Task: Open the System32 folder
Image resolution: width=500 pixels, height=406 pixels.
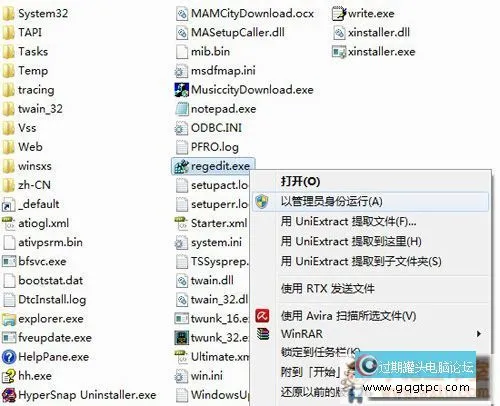Action: pyautogui.click(x=35, y=14)
